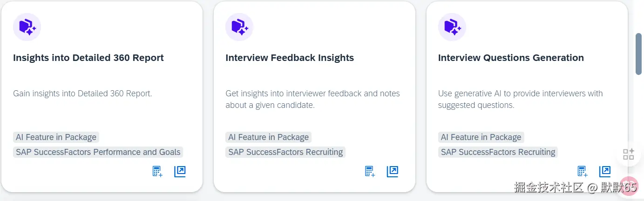The width and height of the screenshot is (644, 201).
Task: Click SAP SuccessFactors Recruiting tag on Questions Generation card
Action: pos(498,152)
